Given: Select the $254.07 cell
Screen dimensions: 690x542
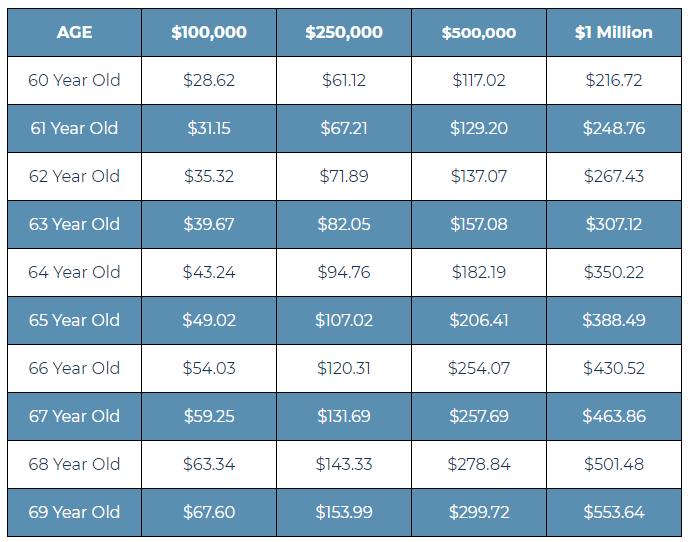Looking at the screenshot, I should (x=479, y=368).
